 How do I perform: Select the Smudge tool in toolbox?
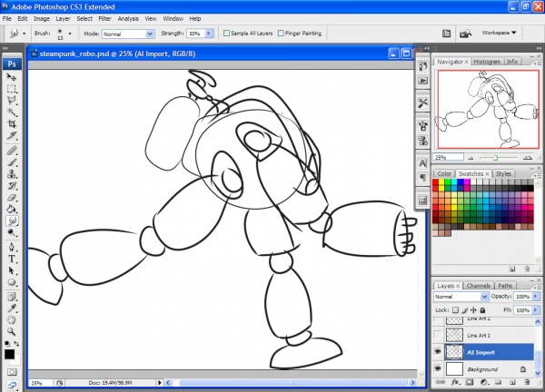point(12,220)
